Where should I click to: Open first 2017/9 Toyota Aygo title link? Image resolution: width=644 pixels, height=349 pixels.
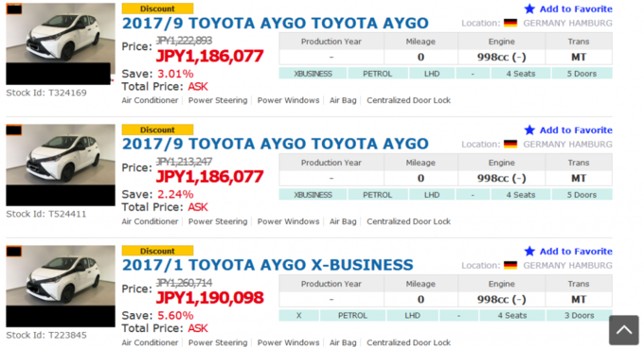[276, 24]
